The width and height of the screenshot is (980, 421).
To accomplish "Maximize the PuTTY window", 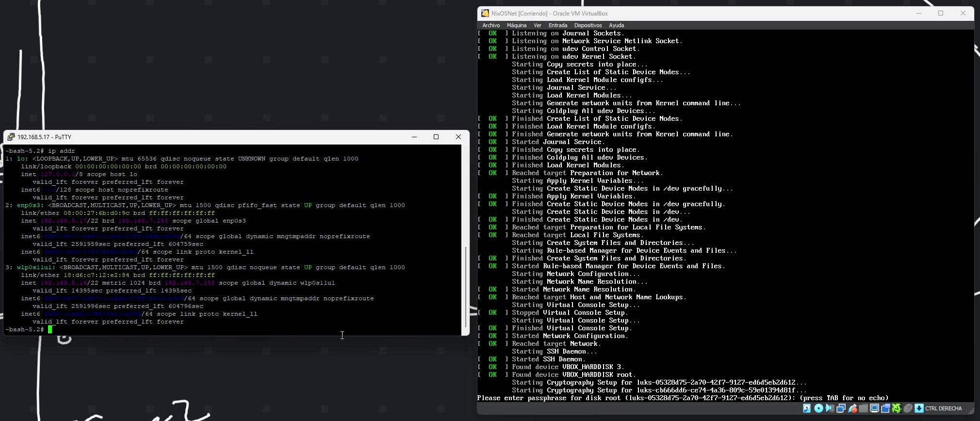I will pos(436,137).
